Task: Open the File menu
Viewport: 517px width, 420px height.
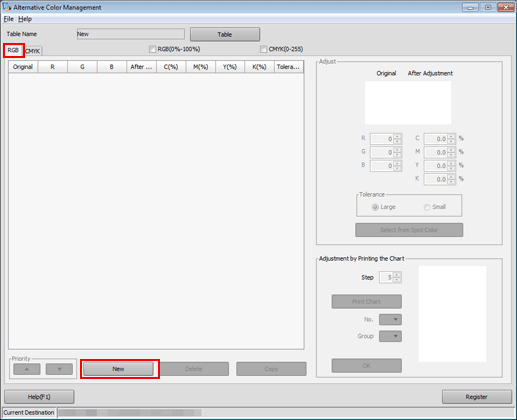Action: pos(8,19)
